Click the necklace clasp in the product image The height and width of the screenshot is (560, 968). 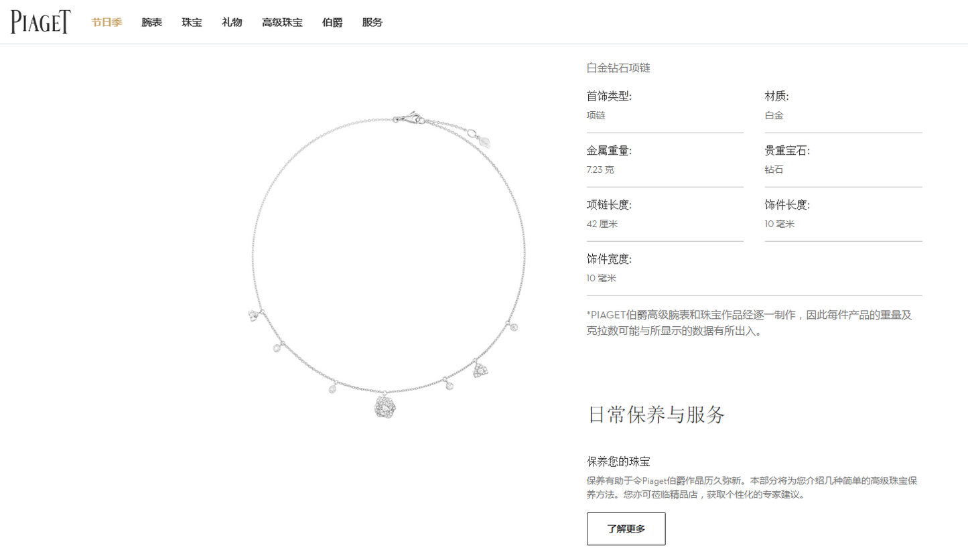pos(410,118)
